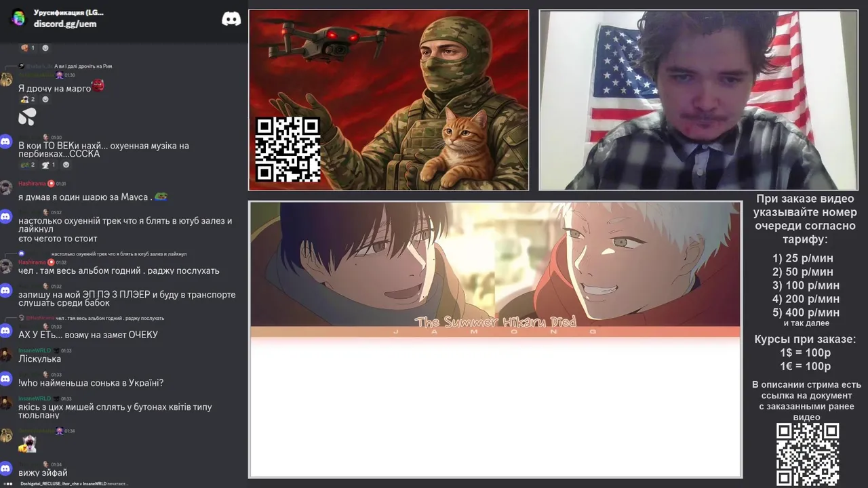
Task: Click the Discord avatar beside '!who найменьша сонька'
Action: (x=6, y=379)
